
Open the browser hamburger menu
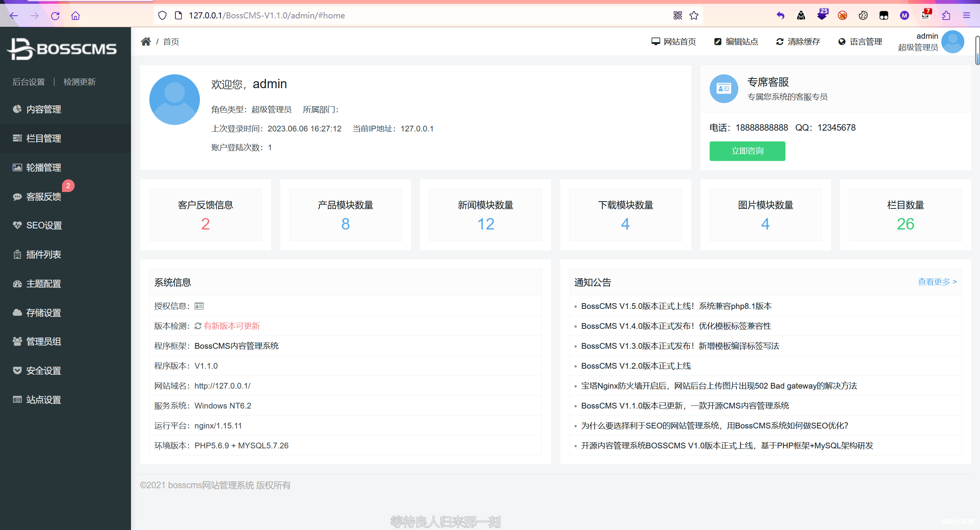click(x=967, y=15)
